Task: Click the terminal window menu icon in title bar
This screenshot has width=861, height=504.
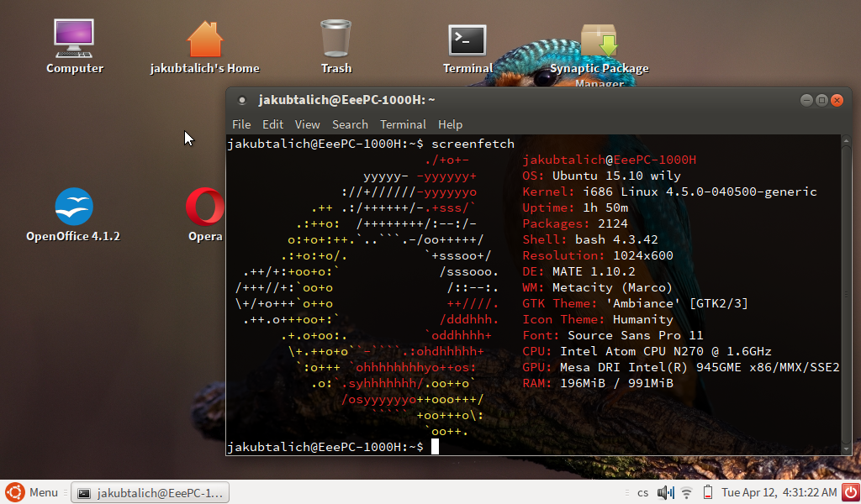Action: tap(241, 100)
